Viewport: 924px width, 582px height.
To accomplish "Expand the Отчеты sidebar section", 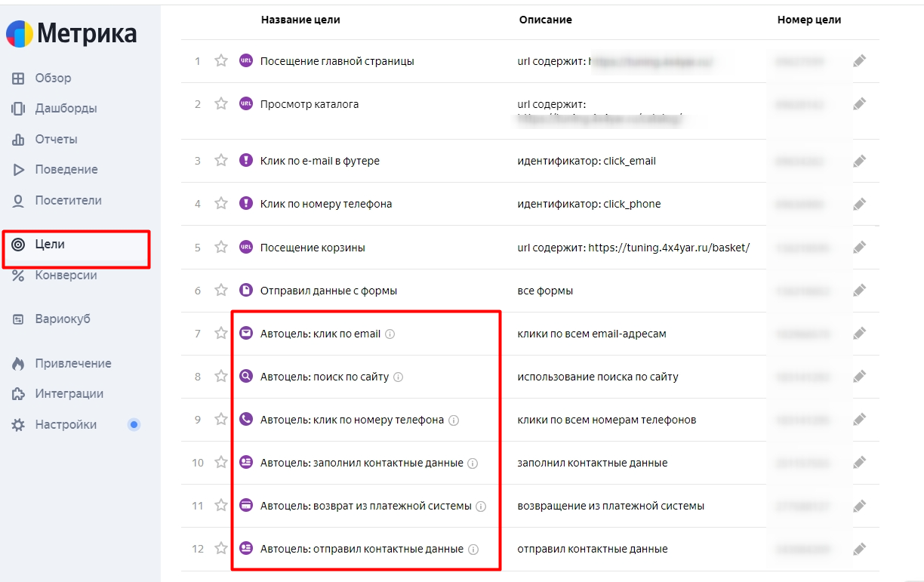I will [56, 140].
